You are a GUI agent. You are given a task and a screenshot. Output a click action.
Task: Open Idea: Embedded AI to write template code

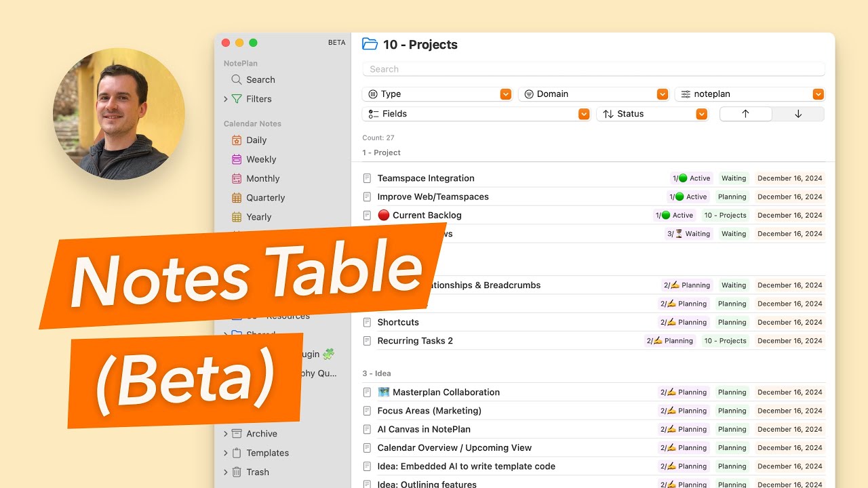click(467, 466)
